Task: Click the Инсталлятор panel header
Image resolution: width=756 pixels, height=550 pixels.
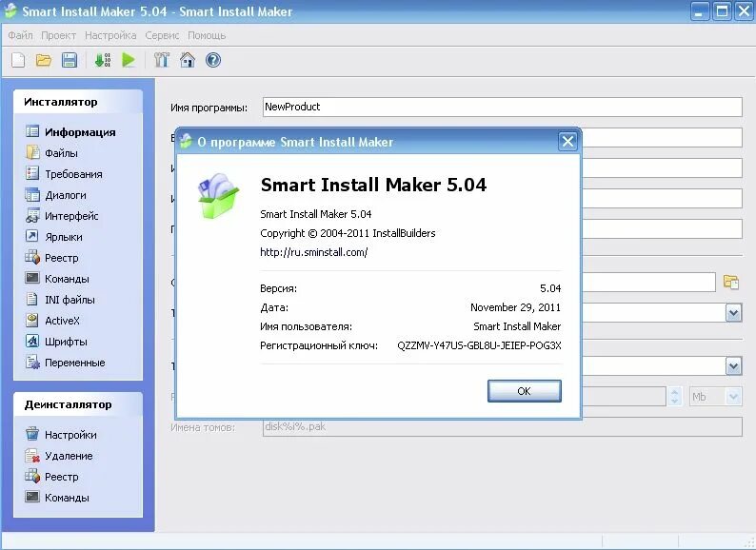Action: [x=78, y=102]
